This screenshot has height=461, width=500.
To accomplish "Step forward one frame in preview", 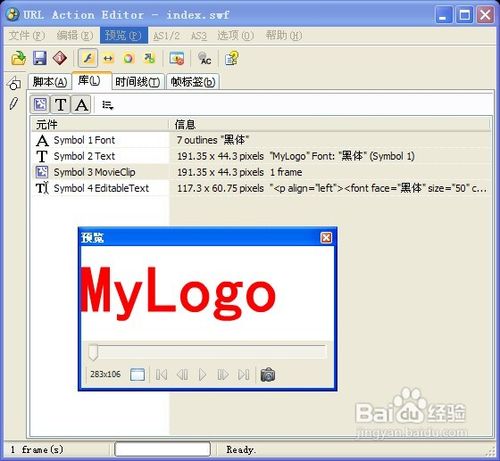I will [x=223, y=375].
